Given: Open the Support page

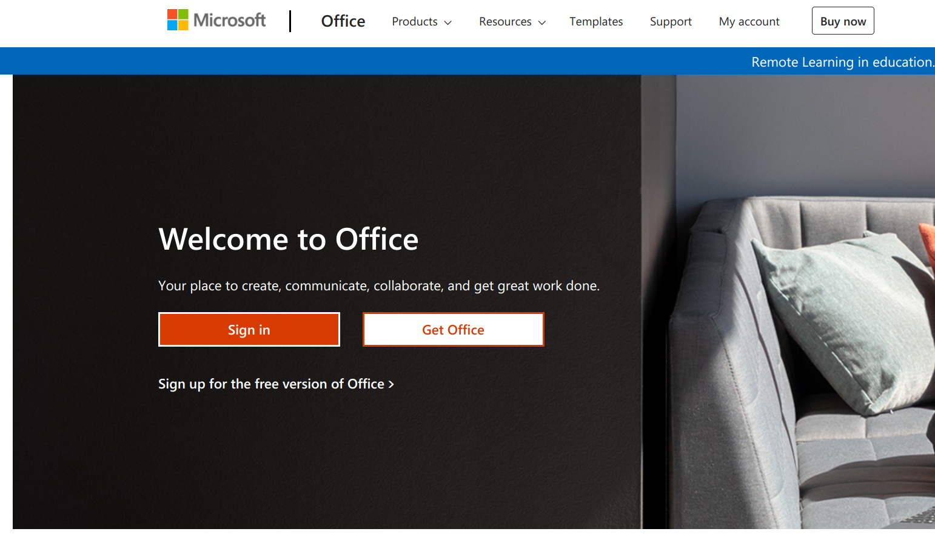Looking at the screenshot, I should click(x=671, y=22).
